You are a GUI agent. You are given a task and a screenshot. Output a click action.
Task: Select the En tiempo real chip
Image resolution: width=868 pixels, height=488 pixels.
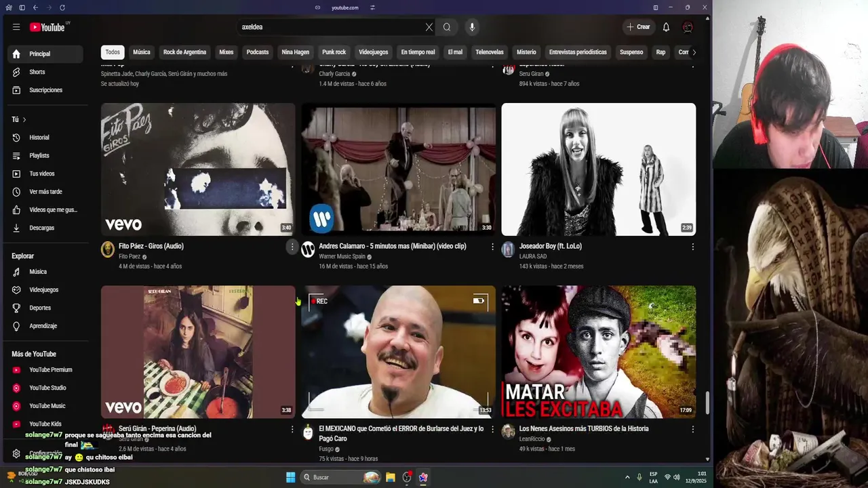point(418,52)
